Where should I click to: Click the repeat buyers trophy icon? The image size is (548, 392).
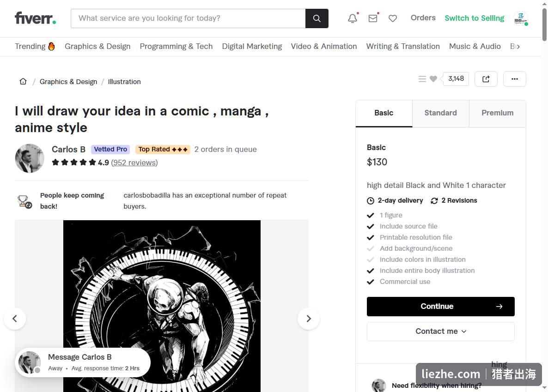24,202
